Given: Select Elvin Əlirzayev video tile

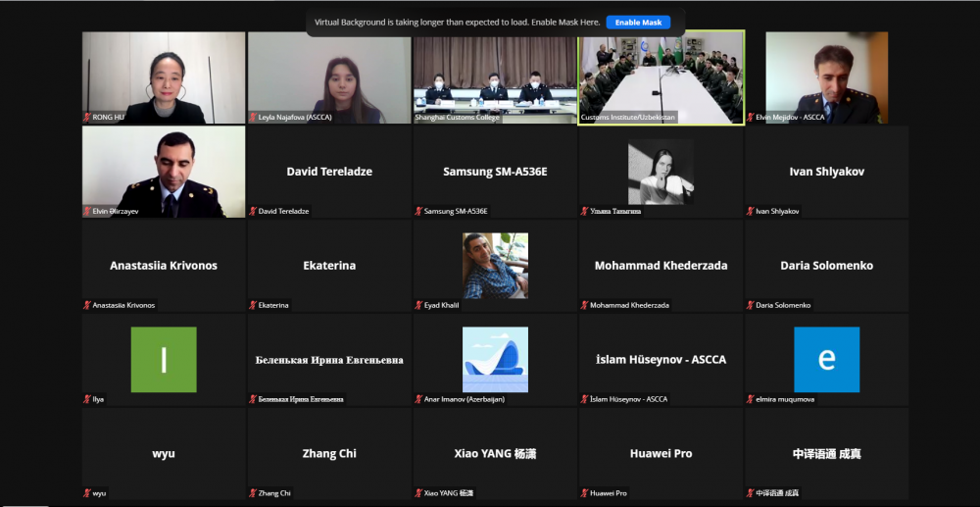Looking at the screenshot, I should 164,172.
